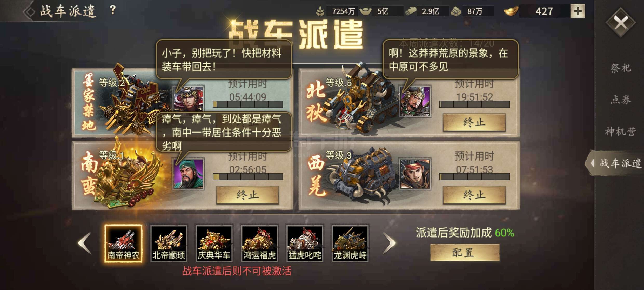Choose the 龙渊虎峙 chariot icon

point(350,243)
